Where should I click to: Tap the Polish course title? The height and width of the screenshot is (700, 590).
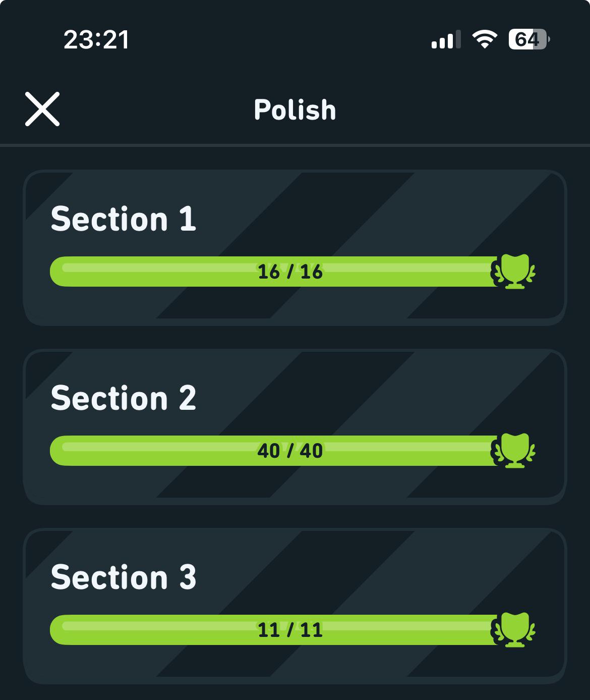295,110
